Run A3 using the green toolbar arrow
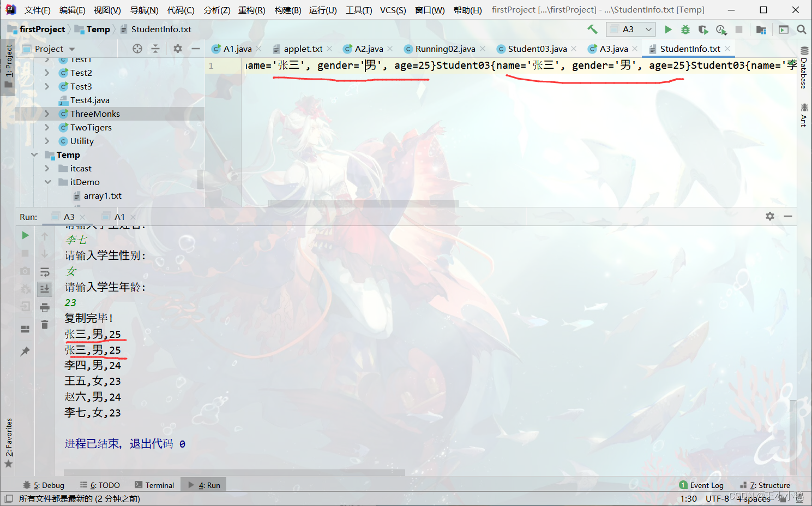This screenshot has height=506, width=812. tap(668, 29)
